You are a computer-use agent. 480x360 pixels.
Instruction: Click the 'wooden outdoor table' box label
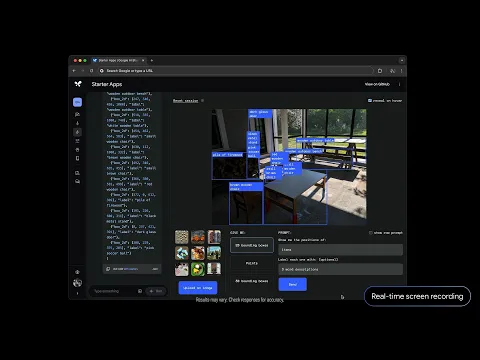pos(315,140)
